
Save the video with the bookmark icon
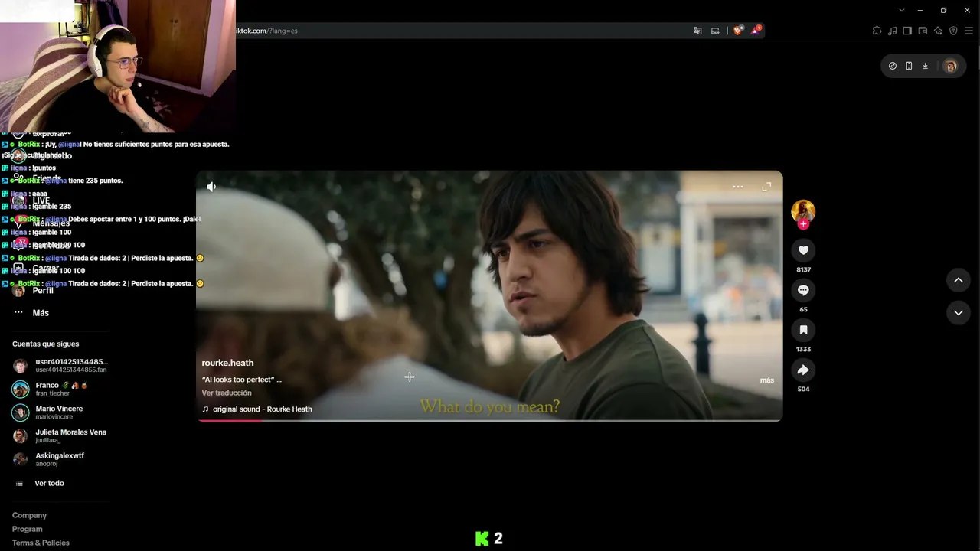(x=803, y=330)
